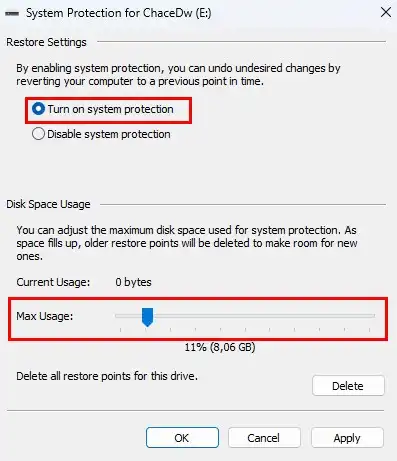Viewport: 397px width, 461px height.
Task: Click the '0 bytes' Current Usage value
Action: click(133, 282)
